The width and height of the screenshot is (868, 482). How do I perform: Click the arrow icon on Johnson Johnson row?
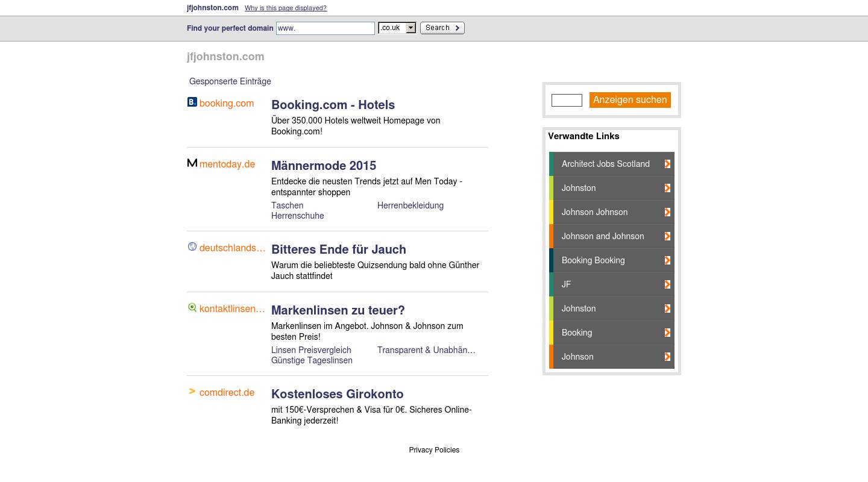(x=667, y=212)
